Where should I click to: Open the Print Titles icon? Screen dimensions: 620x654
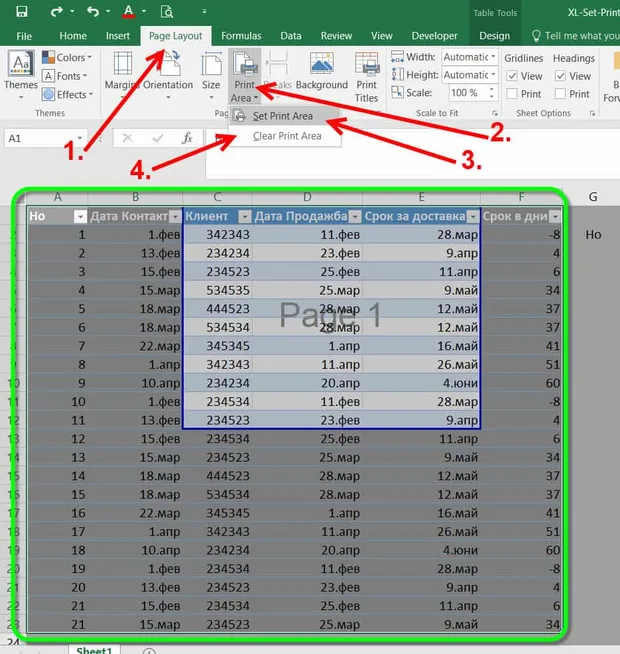pos(367,64)
